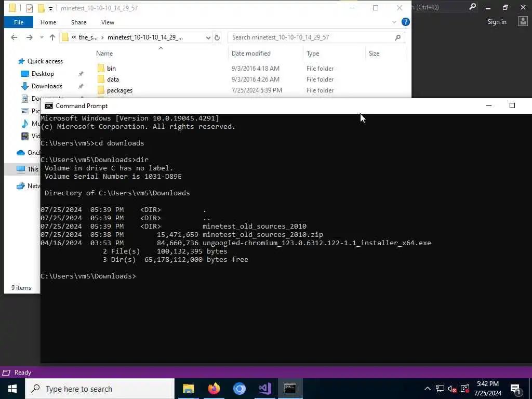Click the network tray icon
The width and height of the screenshot is (532, 399).
(440, 389)
